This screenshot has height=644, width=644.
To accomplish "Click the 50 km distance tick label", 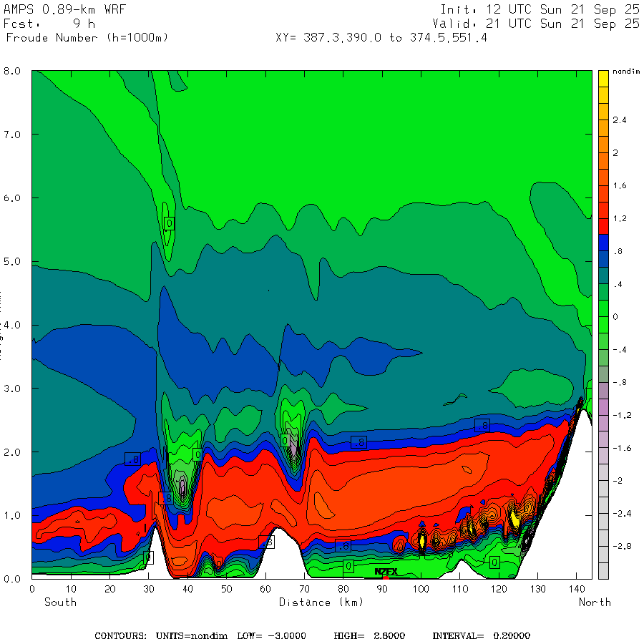I will coord(227,589).
